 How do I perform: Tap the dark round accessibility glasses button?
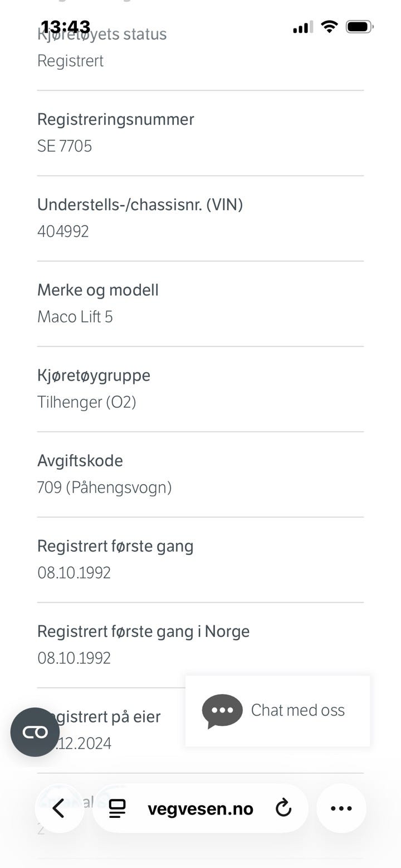(x=35, y=732)
